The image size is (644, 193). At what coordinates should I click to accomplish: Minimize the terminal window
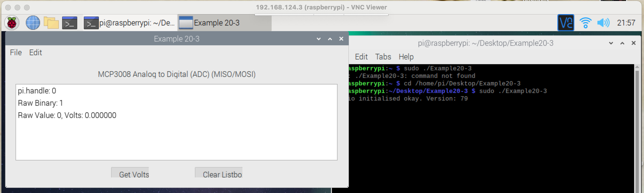point(611,43)
